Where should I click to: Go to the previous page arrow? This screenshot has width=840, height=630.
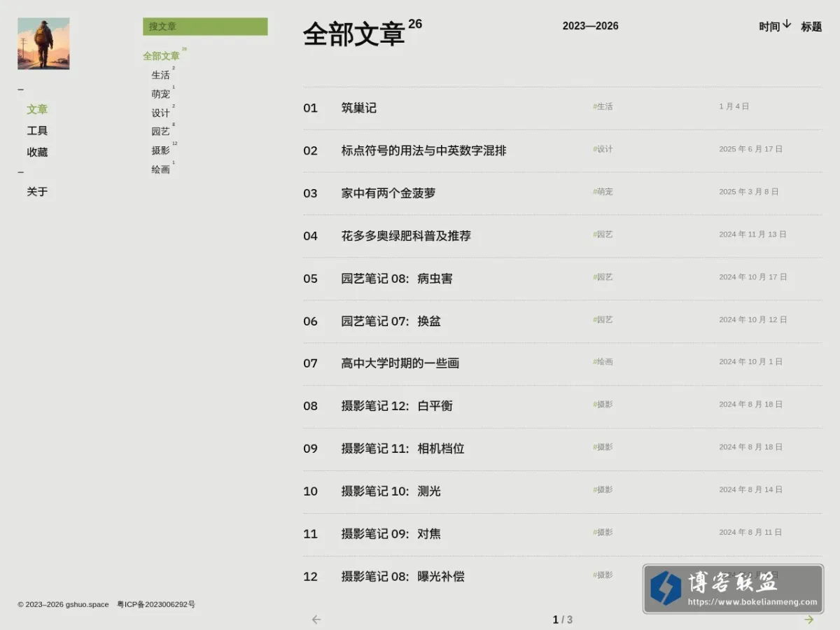click(316, 619)
